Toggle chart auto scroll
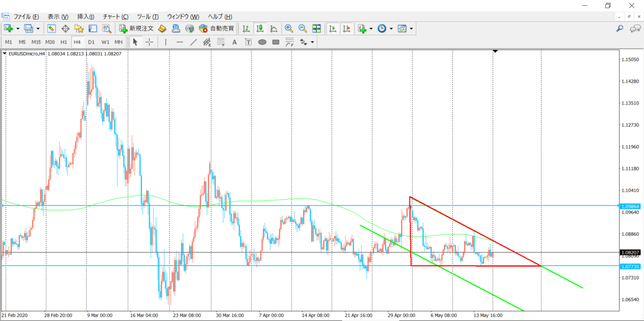Screen dimensions: 644x321 tap(333, 28)
